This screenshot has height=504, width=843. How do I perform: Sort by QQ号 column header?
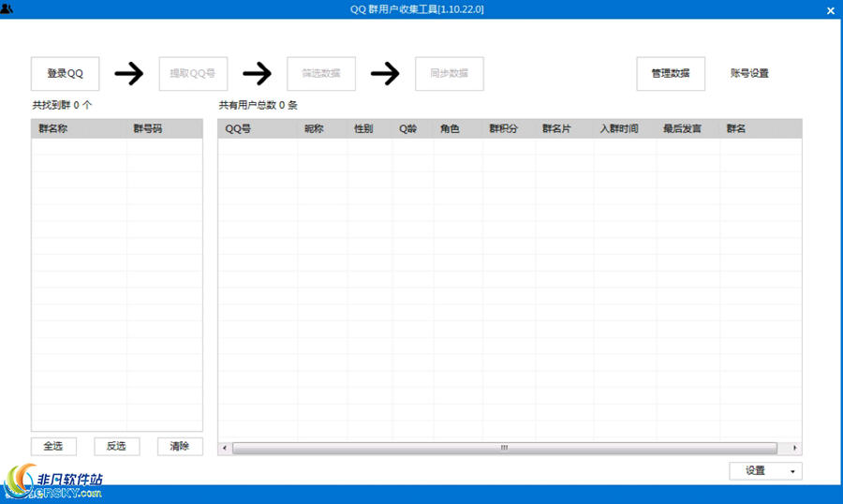(258, 129)
